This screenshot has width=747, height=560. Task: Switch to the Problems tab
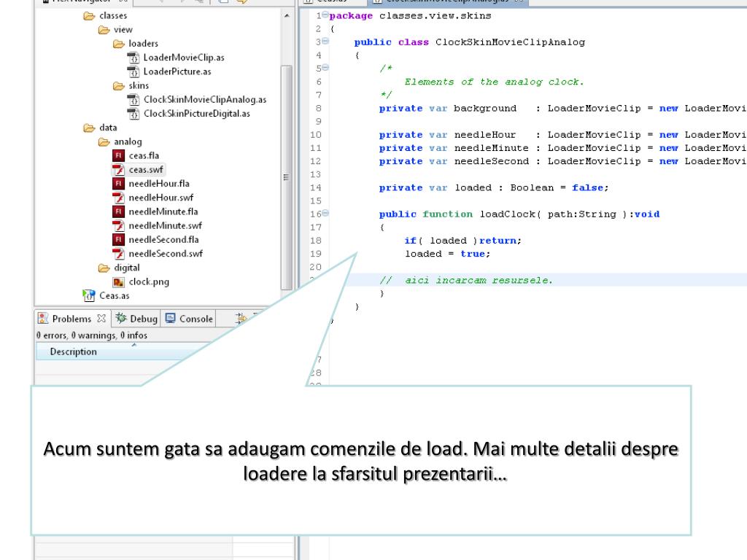pos(71,319)
